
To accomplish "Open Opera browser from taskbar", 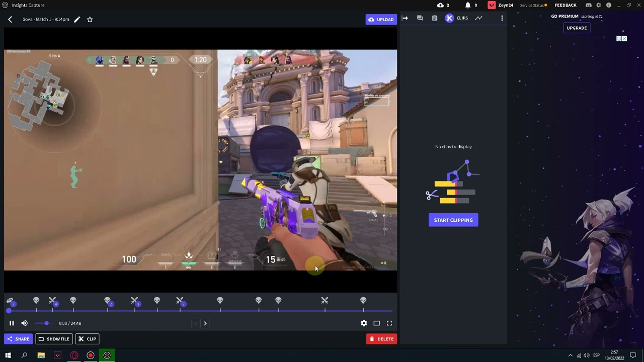I will pos(74,355).
